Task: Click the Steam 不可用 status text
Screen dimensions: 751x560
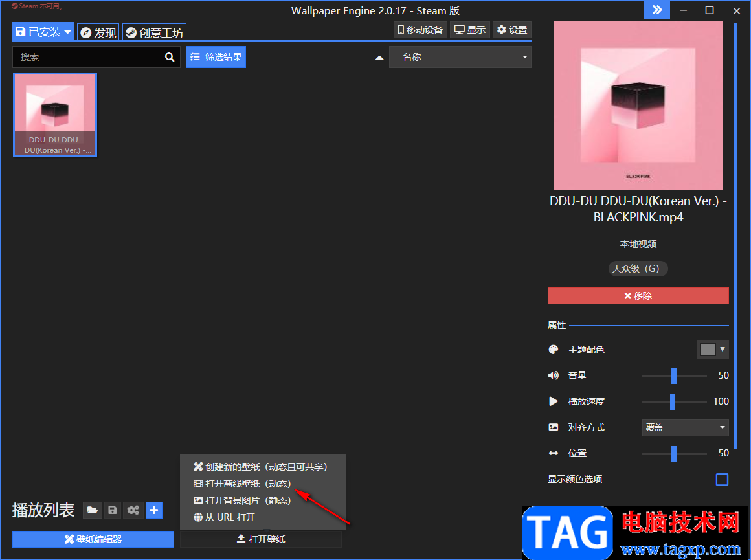Action: point(37,6)
